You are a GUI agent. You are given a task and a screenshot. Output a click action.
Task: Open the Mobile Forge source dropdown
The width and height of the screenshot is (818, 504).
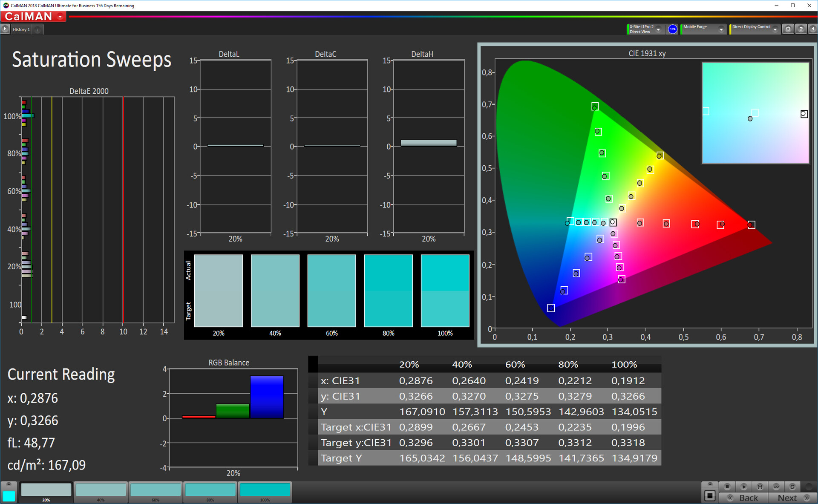point(721,29)
